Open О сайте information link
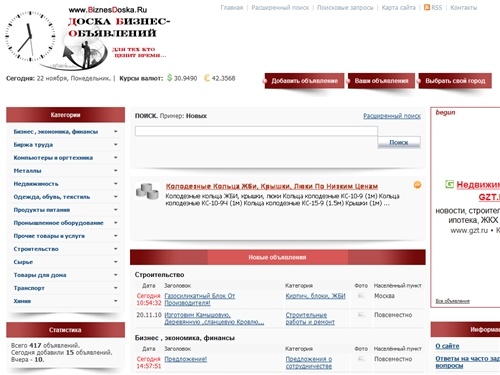Screen dimensions: 500x375 pos(447,346)
